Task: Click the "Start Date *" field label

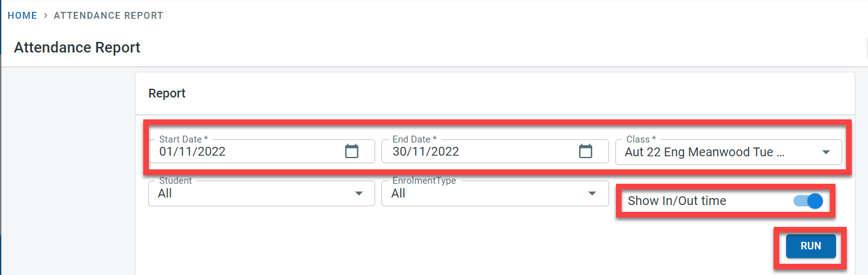Action: pyautogui.click(x=183, y=139)
